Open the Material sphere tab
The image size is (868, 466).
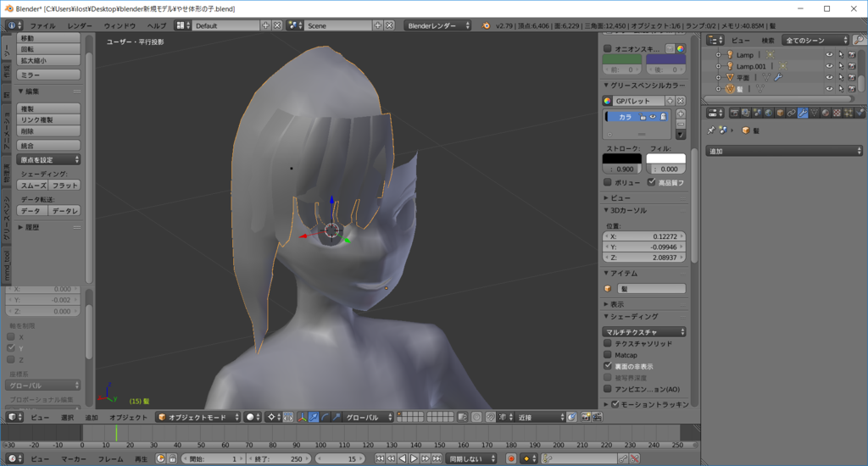click(826, 113)
